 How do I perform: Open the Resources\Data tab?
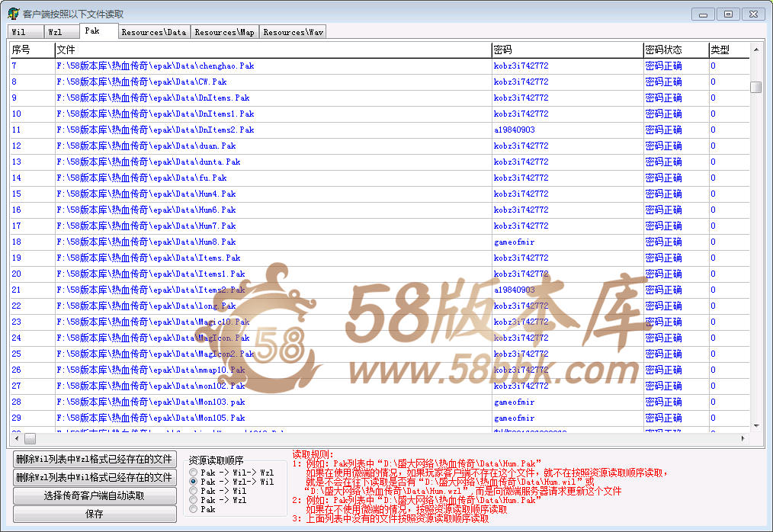pyautogui.click(x=154, y=32)
